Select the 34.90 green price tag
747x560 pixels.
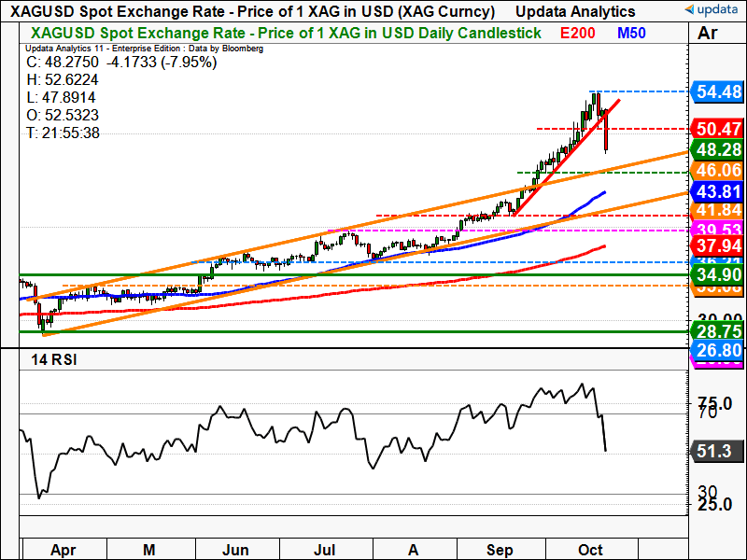(716, 274)
